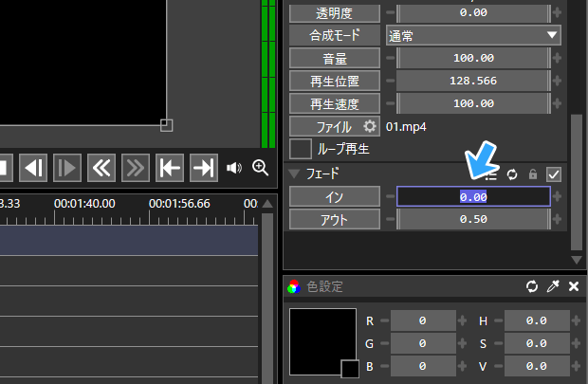Click the S saturation value field

pos(537,343)
